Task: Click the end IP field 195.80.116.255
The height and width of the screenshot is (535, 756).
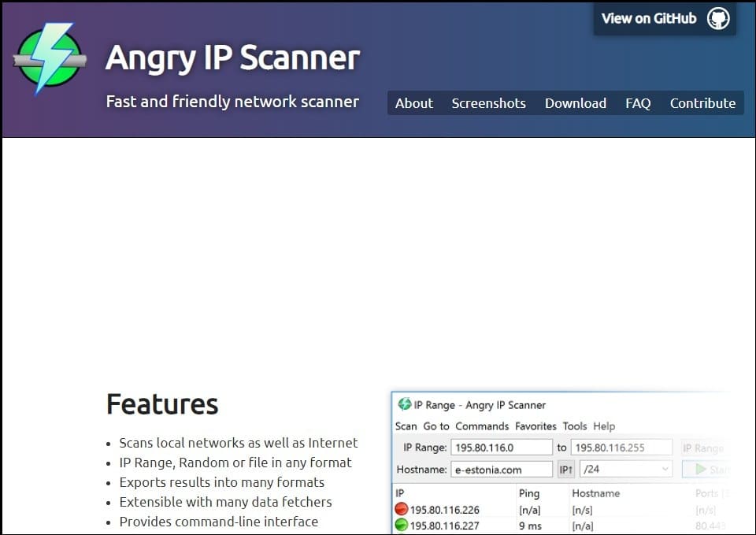Action: (621, 448)
